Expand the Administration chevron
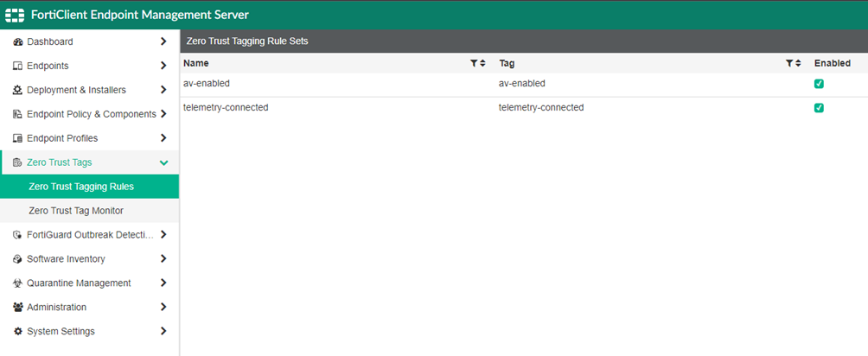 coord(163,307)
